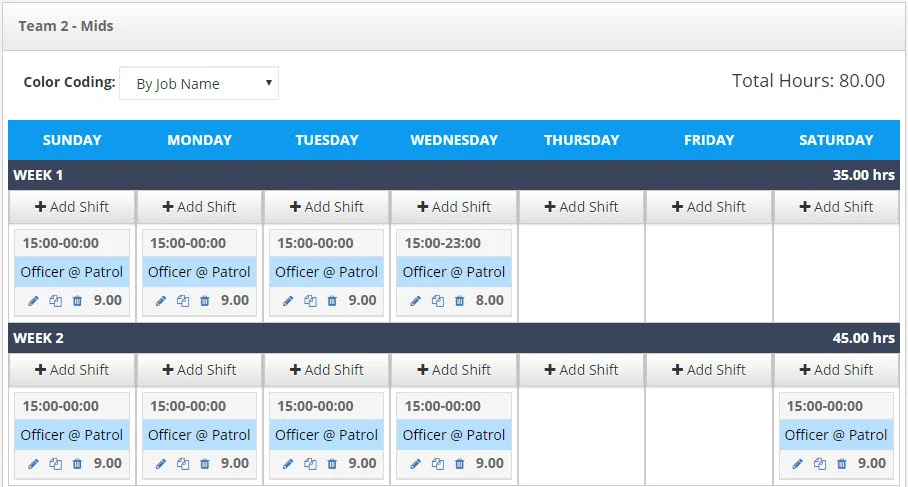Viewport: 908px width, 487px height.
Task: Edit the Week 2 Wednesday shift
Action: [x=416, y=464]
